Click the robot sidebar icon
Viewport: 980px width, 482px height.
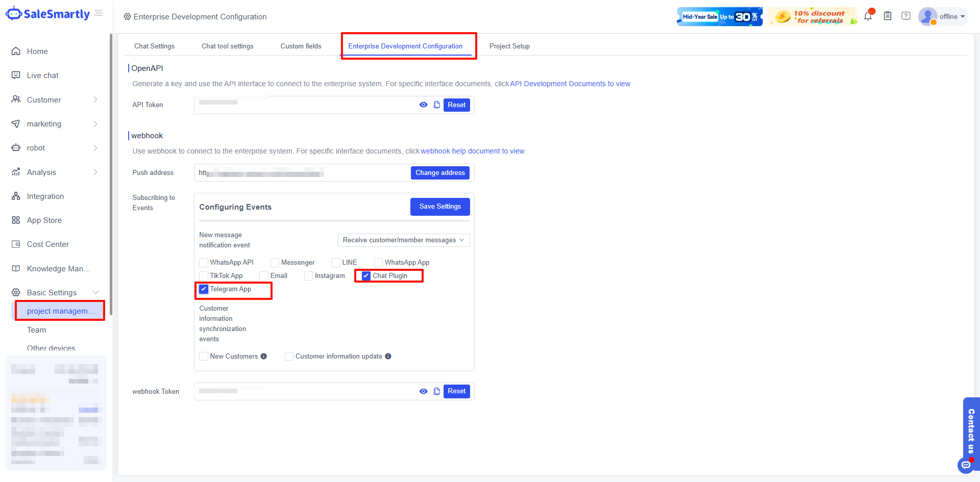(16, 148)
